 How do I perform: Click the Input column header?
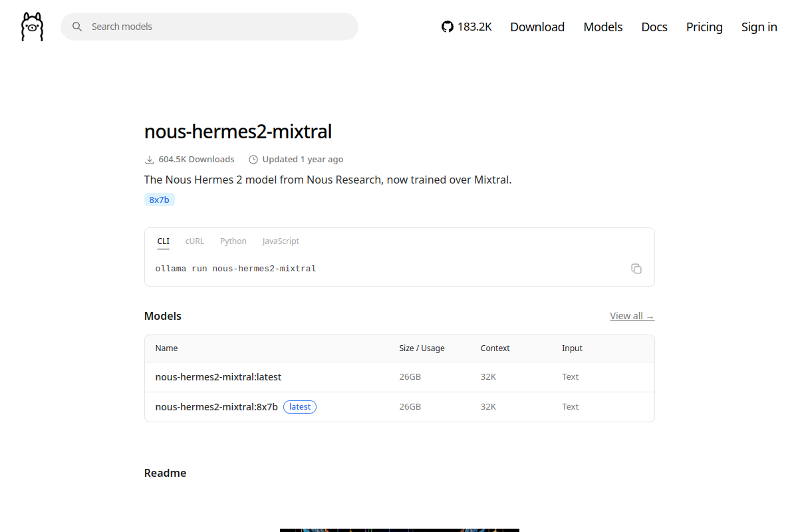click(x=572, y=348)
